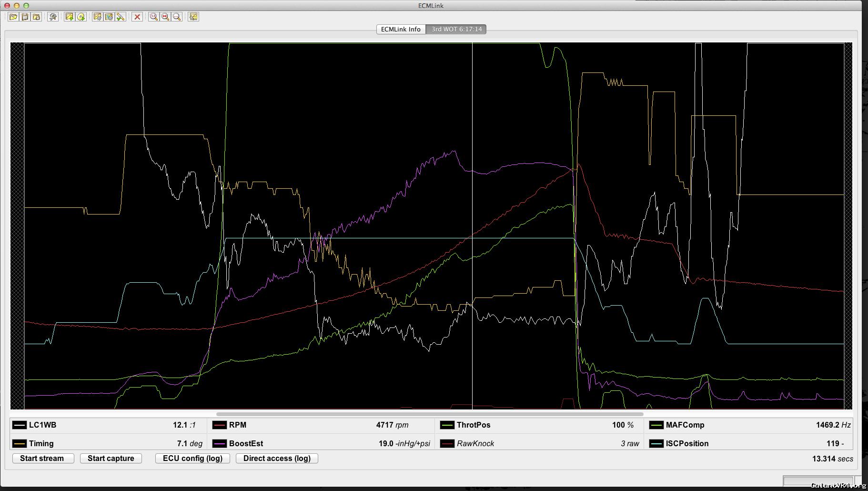Viewport: 868px width, 491px height.
Task: Click the graph settings gear icon
Action: 98,17
